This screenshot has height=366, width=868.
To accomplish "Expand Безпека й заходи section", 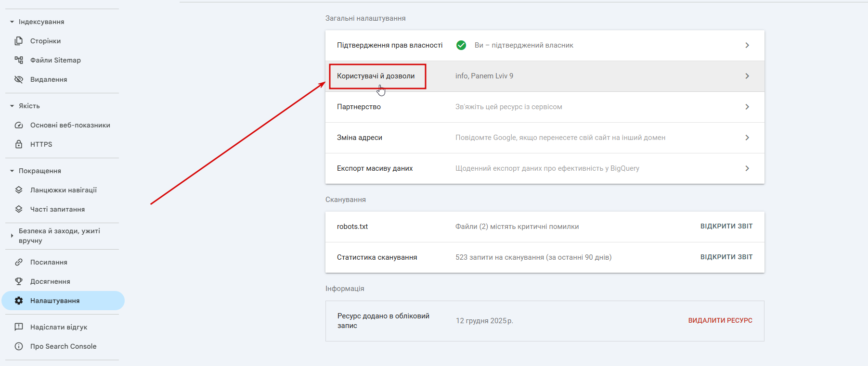I will coord(12,236).
